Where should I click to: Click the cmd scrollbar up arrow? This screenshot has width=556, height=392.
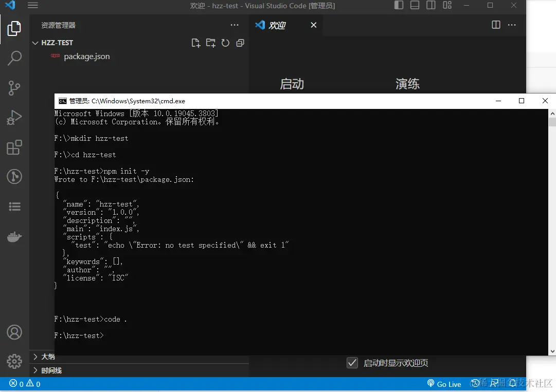pyautogui.click(x=552, y=114)
